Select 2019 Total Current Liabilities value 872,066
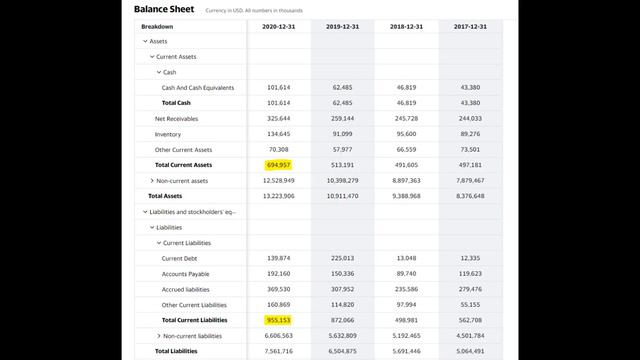 [x=342, y=320]
